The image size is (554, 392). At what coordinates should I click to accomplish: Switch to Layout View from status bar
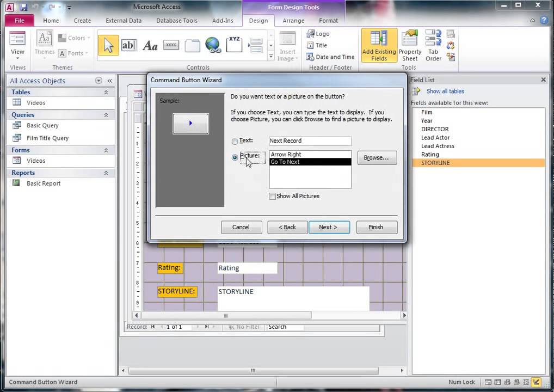click(526, 382)
